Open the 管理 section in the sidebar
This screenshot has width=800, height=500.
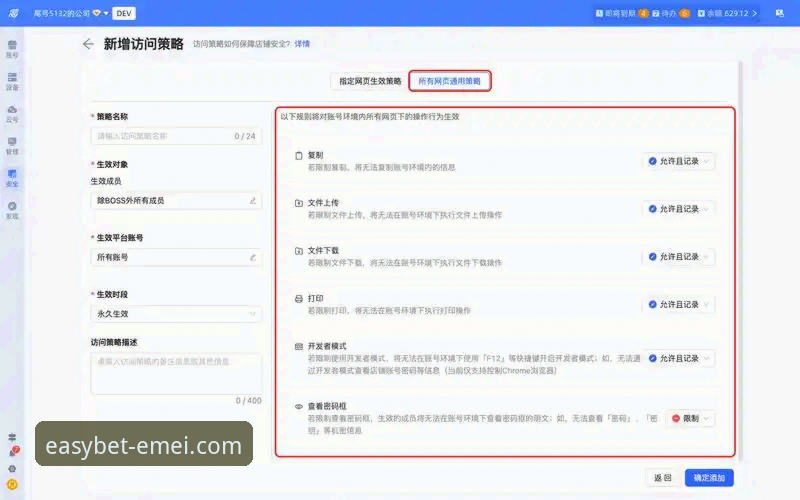pos(12,145)
